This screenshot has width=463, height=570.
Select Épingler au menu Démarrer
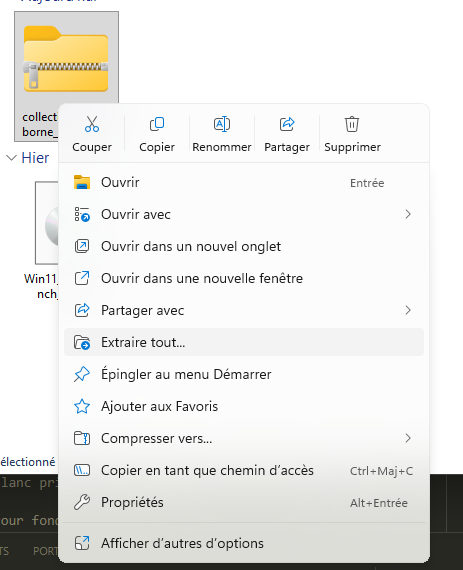[244, 374]
